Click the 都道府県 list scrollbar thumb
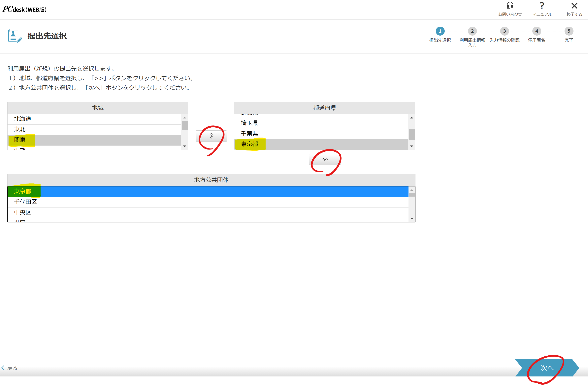 [x=412, y=134]
